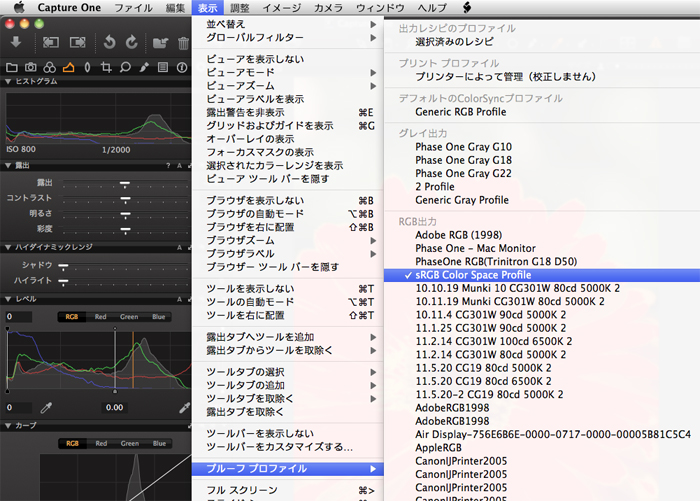
Task: Toggle ツールの自動モード menu entry
Action: coord(288,302)
